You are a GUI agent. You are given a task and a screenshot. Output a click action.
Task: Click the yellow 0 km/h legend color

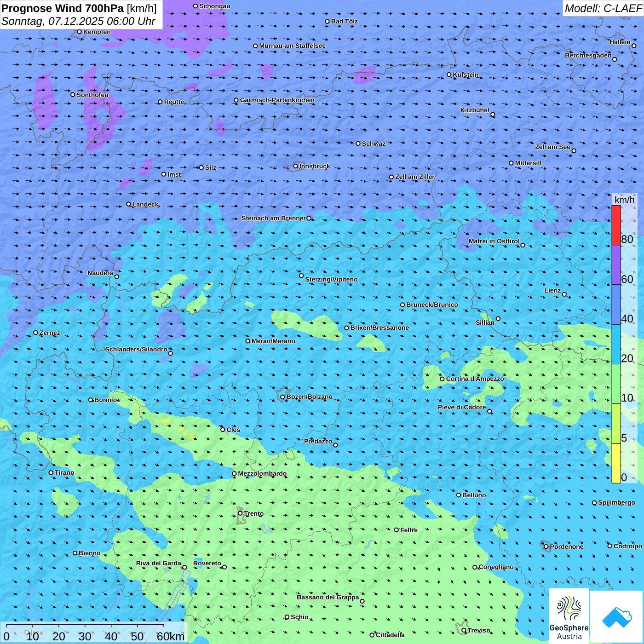pyautogui.click(x=616, y=463)
